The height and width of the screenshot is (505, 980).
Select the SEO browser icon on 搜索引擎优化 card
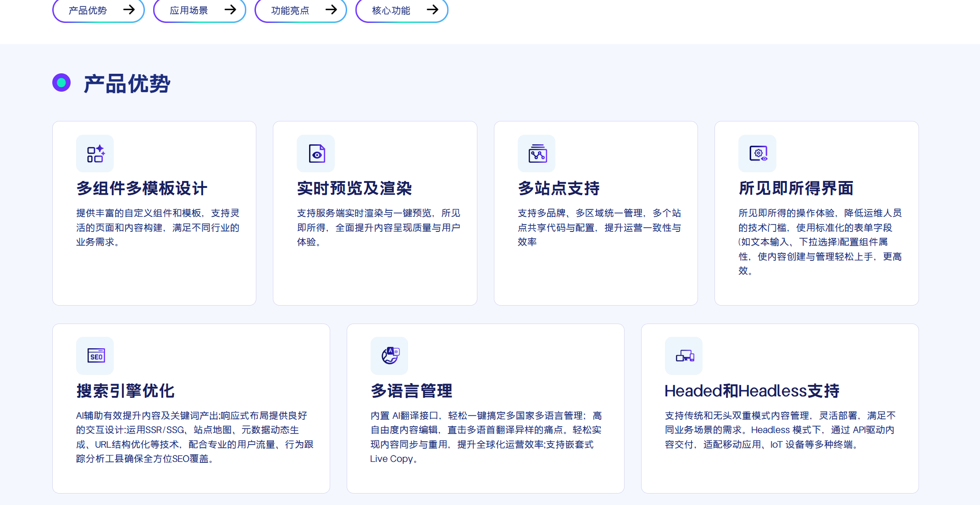point(94,356)
